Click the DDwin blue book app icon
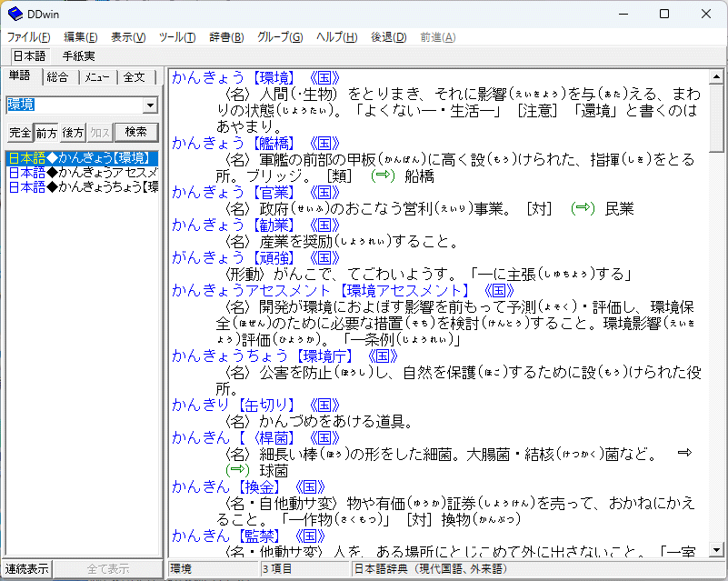 point(15,14)
